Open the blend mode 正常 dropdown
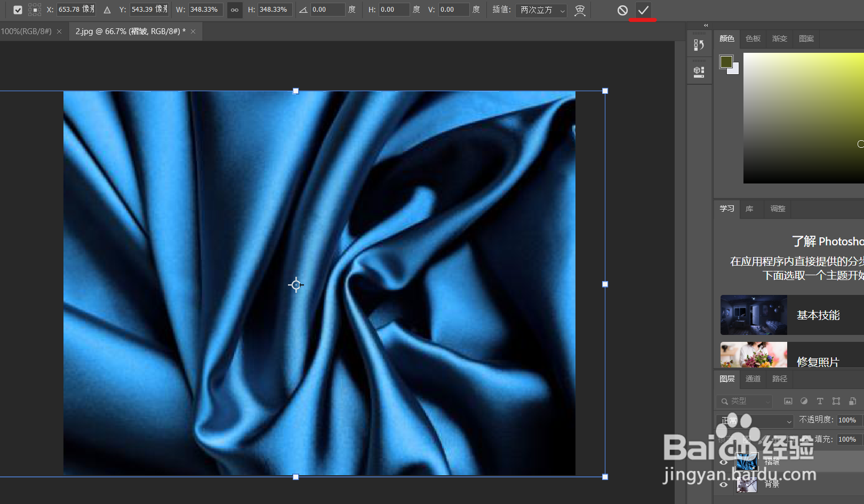864x504 pixels. (755, 421)
